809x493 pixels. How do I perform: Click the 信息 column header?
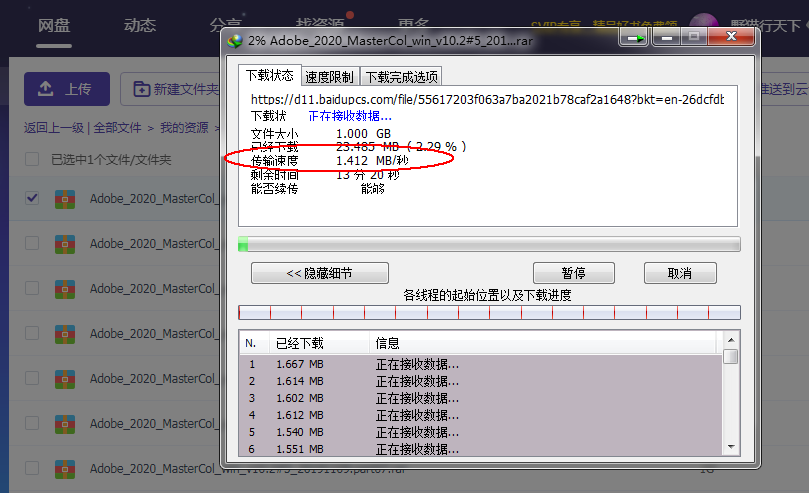pos(543,343)
